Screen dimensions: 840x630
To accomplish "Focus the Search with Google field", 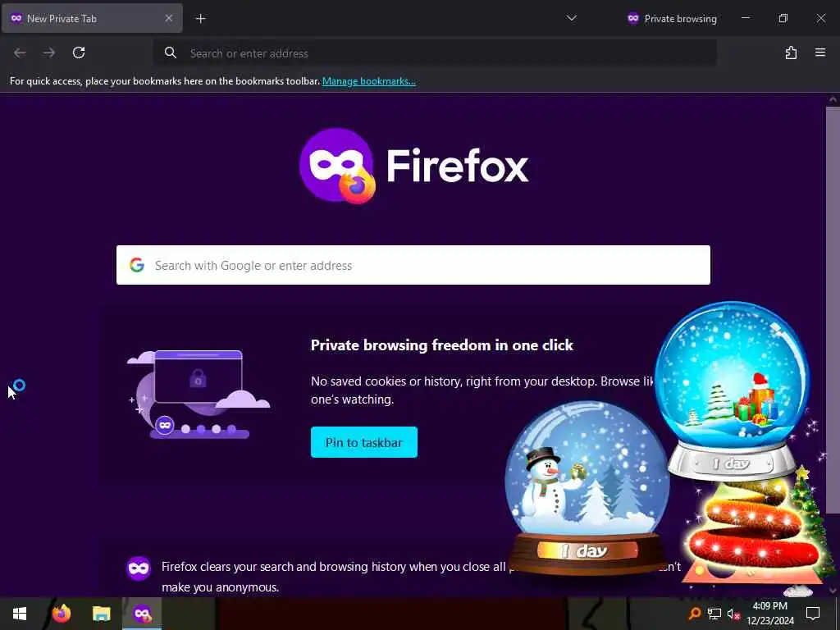I will click(413, 265).
